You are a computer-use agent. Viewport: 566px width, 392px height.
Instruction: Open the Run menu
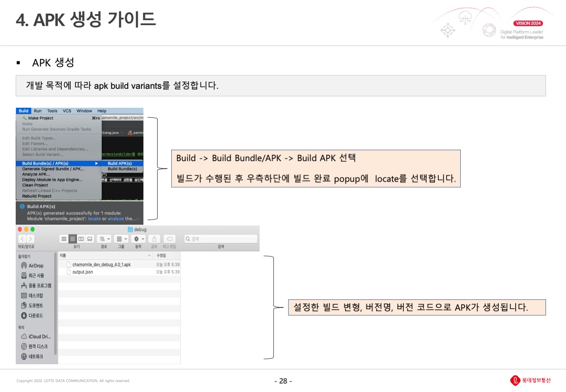pyautogui.click(x=38, y=111)
